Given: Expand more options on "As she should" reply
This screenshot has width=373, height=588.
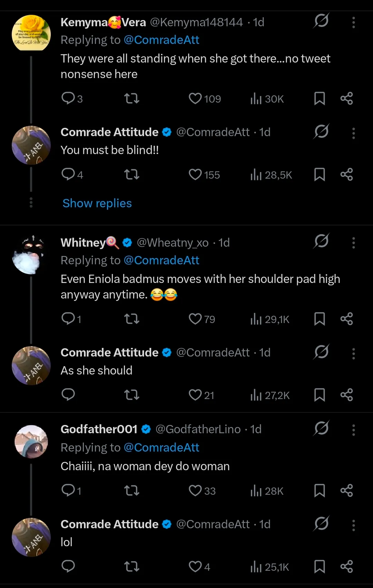Looking at the screenshot, I should pos(353,353).
